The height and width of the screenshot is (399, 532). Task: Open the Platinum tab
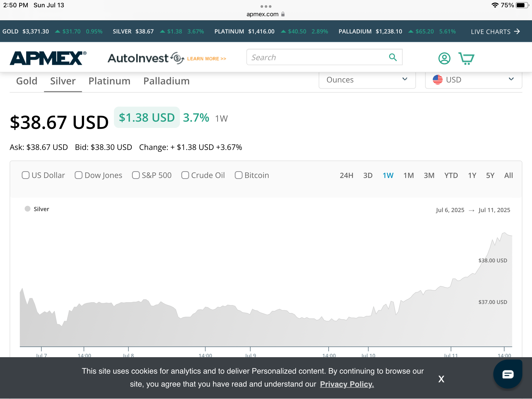pyautogui.click(x=109, y=81)
